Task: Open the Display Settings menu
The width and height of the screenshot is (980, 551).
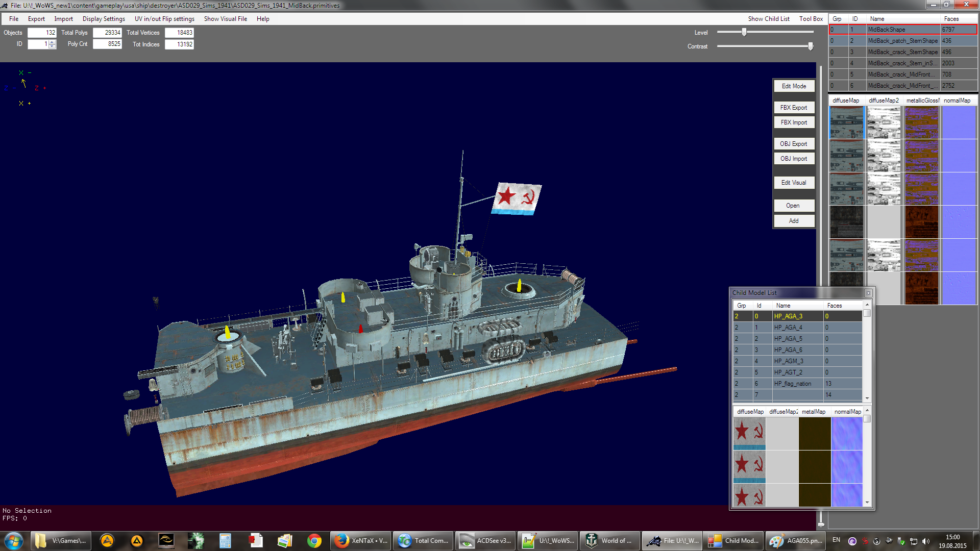Action: tap(104, 19)
